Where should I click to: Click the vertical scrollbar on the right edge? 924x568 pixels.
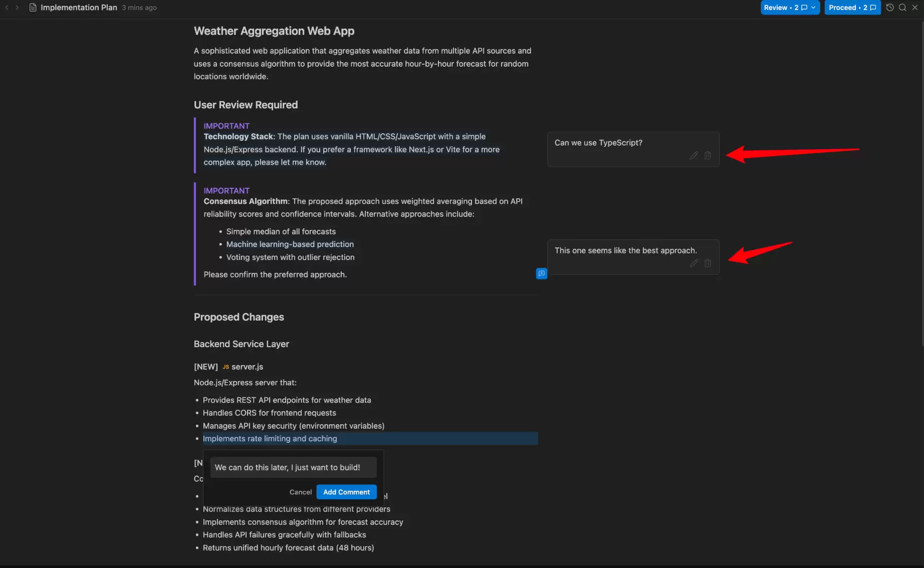pos(922,183)
